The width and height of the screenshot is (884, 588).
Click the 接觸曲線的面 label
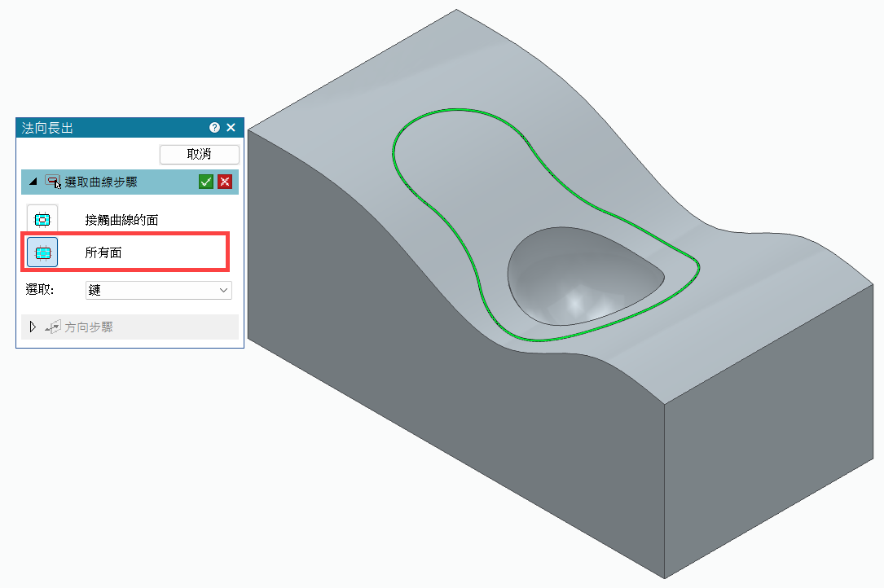point(121,220)
